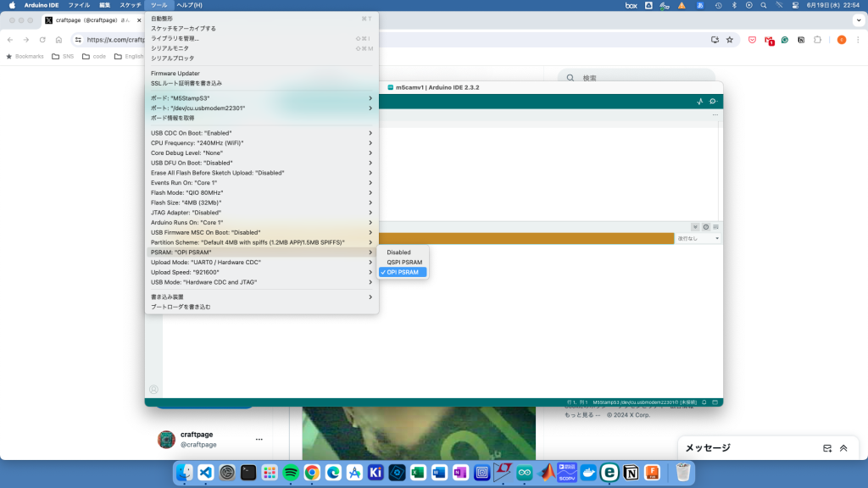
Task: Open MATLAB from the Dock
Action: click(x=546, y=473)
